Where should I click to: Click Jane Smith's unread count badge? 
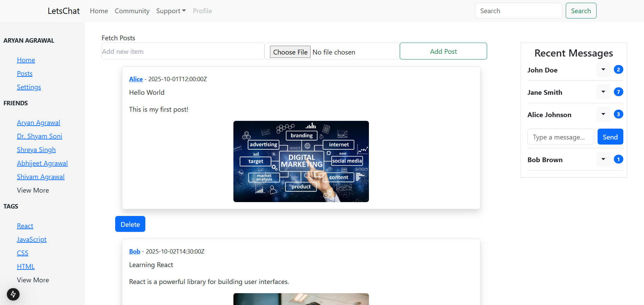coord(618,92)
